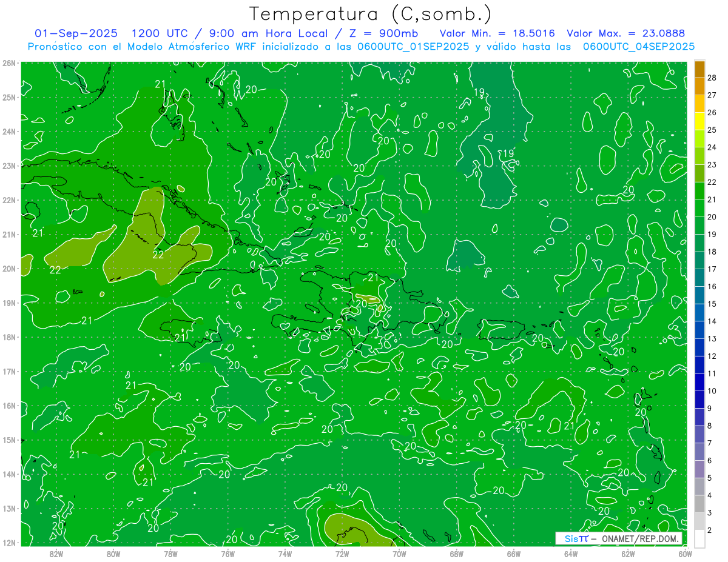Screen dimensions: 728x562
Task: Click legend value 10 on the color bar
Action: click(x=712, y=391)
